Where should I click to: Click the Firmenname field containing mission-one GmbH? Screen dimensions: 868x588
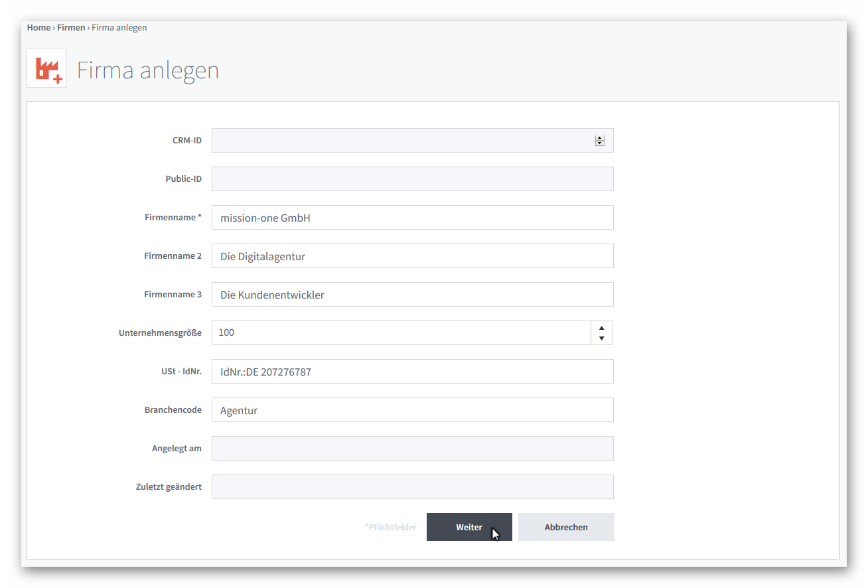[412, 217]
